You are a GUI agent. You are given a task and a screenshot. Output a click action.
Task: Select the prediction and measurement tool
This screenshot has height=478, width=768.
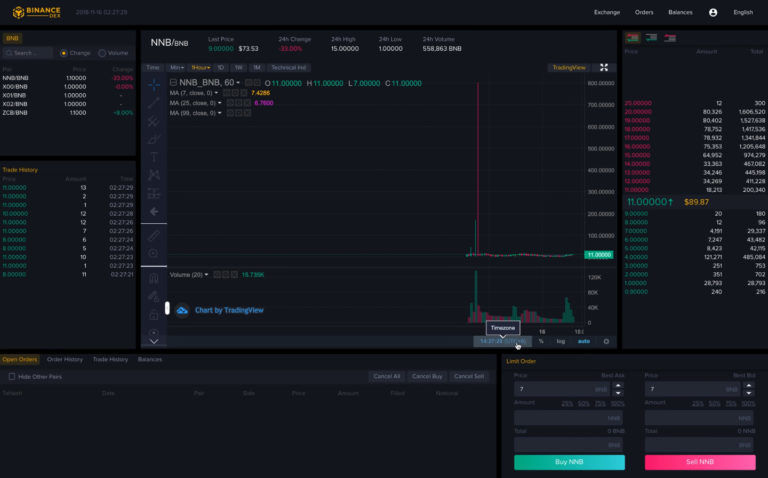[154, 193]
